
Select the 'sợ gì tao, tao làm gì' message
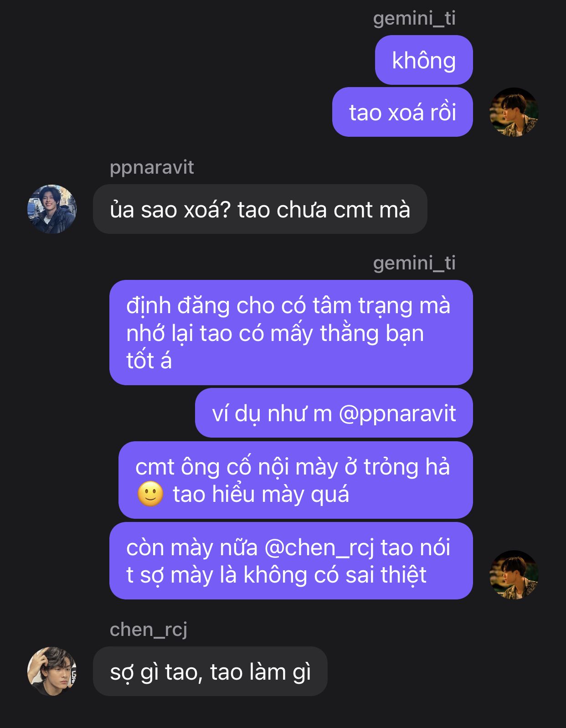[x=210, y=671]
